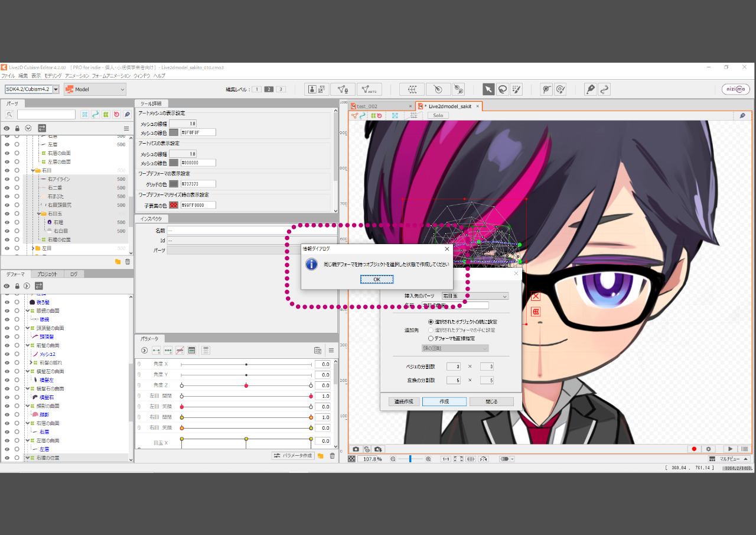This screenshot has height=535, width=756.
Task: Open Parameter panel hamburger menu
Action: (x=331, y=350)
